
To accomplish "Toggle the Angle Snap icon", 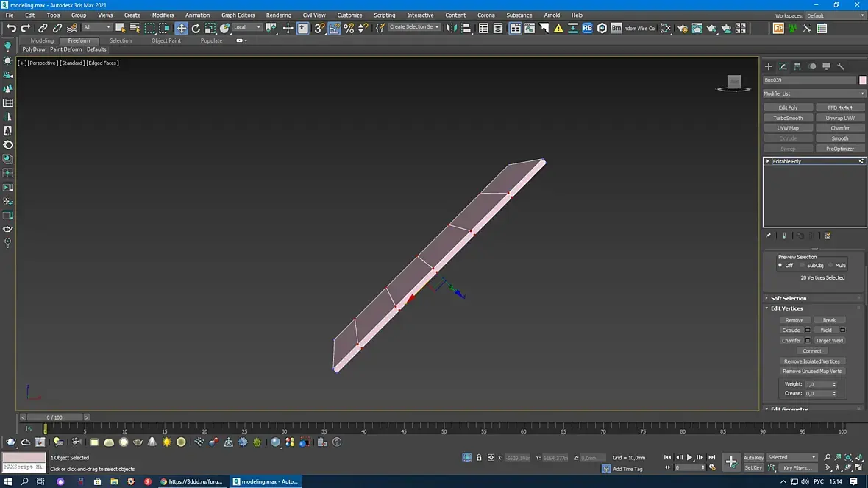I will 335,28.
